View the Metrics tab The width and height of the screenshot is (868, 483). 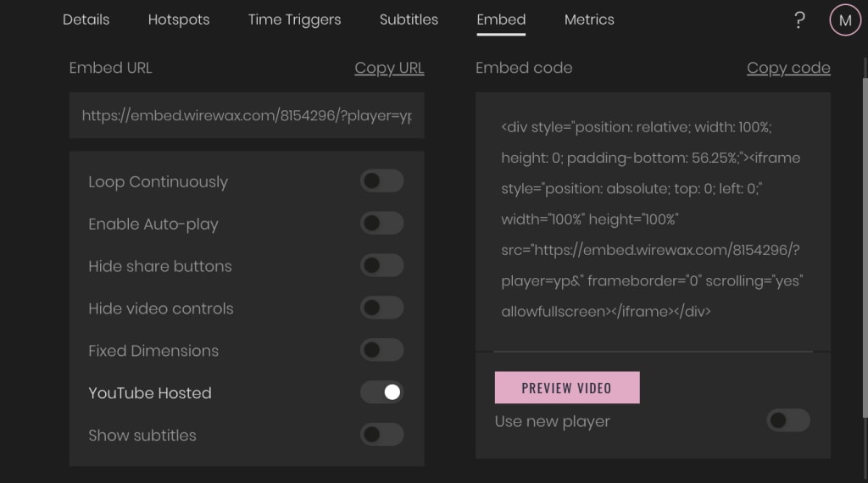coord(589,20)
